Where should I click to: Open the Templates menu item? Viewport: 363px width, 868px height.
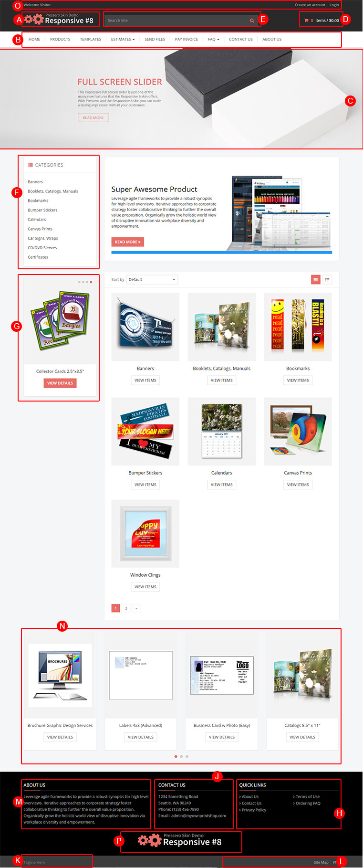[91, 40]
